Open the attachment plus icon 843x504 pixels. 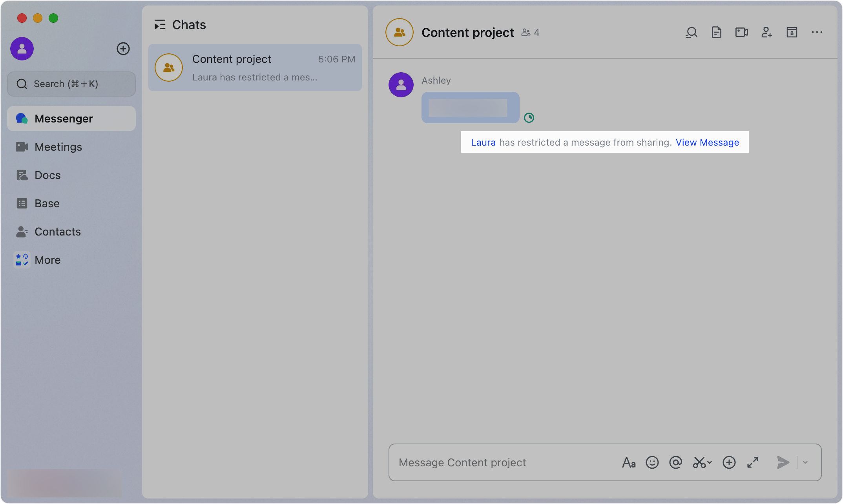tap(729, 462)
